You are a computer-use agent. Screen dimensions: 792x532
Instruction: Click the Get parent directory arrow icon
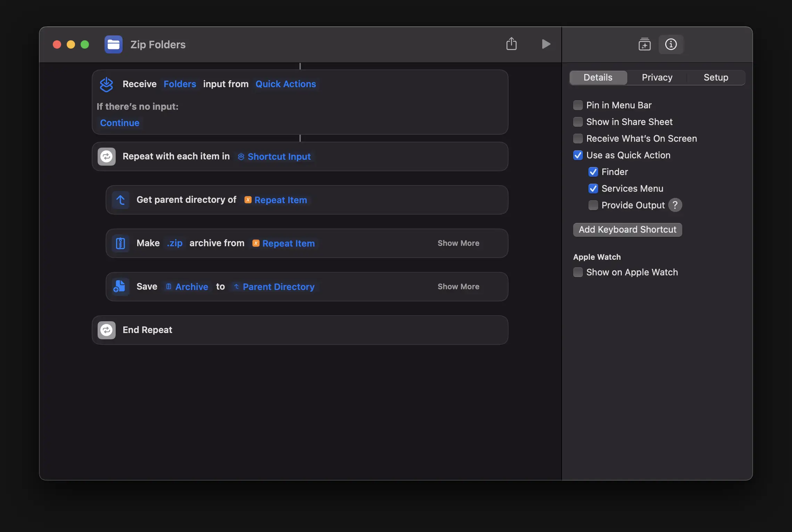point(121,200)
